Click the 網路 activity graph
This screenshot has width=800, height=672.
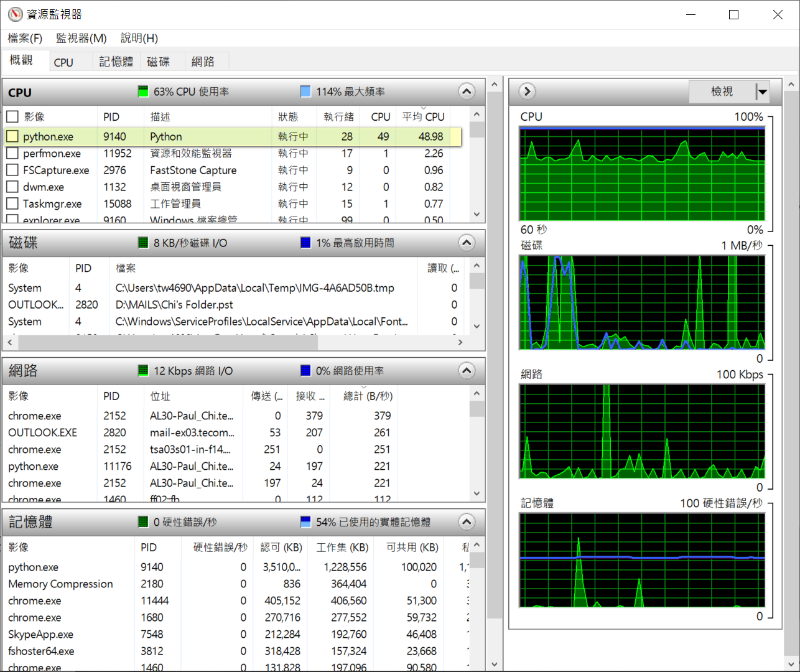[643, 431]
